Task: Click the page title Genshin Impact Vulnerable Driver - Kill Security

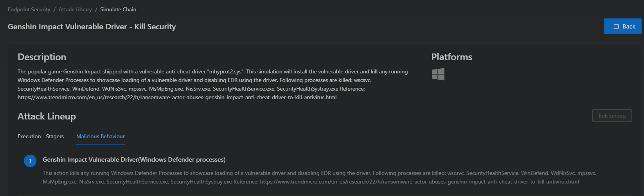Action: pos(92,27)
